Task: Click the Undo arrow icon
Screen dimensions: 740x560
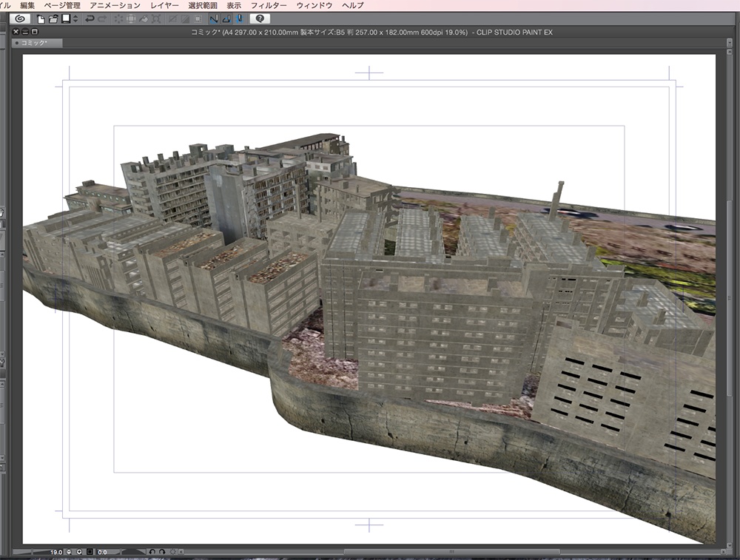Action: [x=90, y=18]
